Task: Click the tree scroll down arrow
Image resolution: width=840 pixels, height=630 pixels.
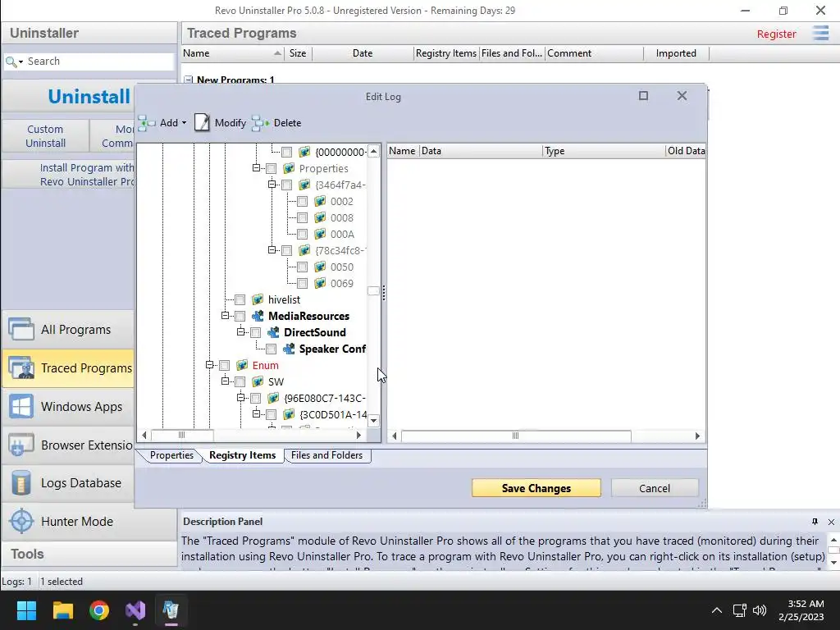Action: (x=373, y=421)
